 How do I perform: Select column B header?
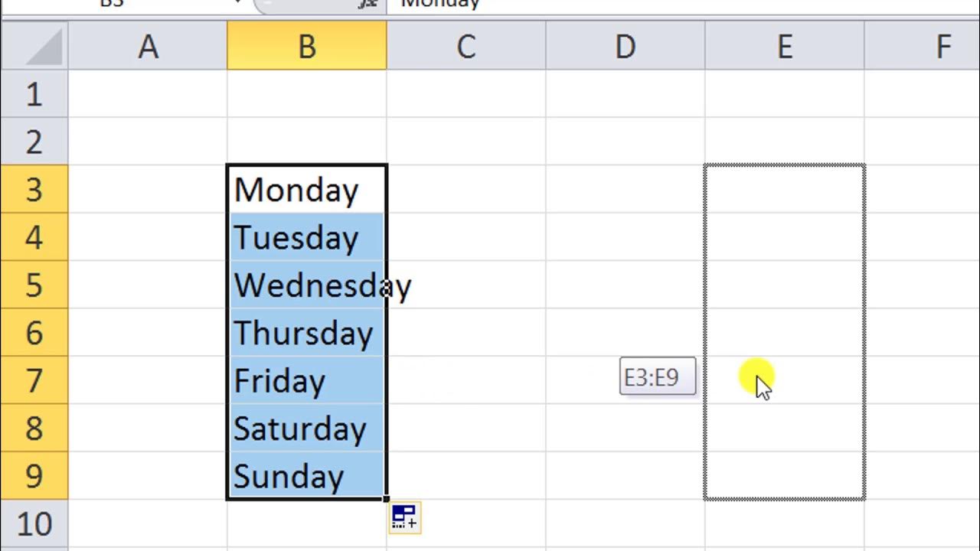(307, 47)
